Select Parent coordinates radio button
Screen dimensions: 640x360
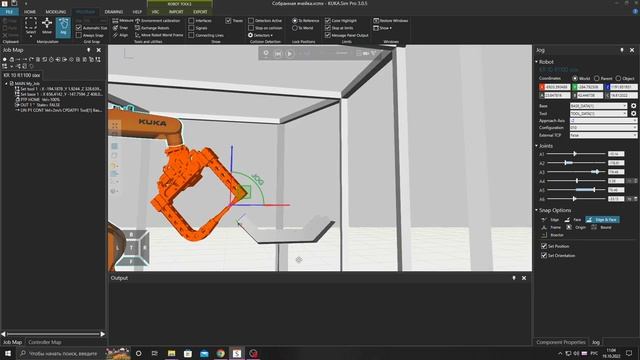pyautogui.click(x=597, y=78)
